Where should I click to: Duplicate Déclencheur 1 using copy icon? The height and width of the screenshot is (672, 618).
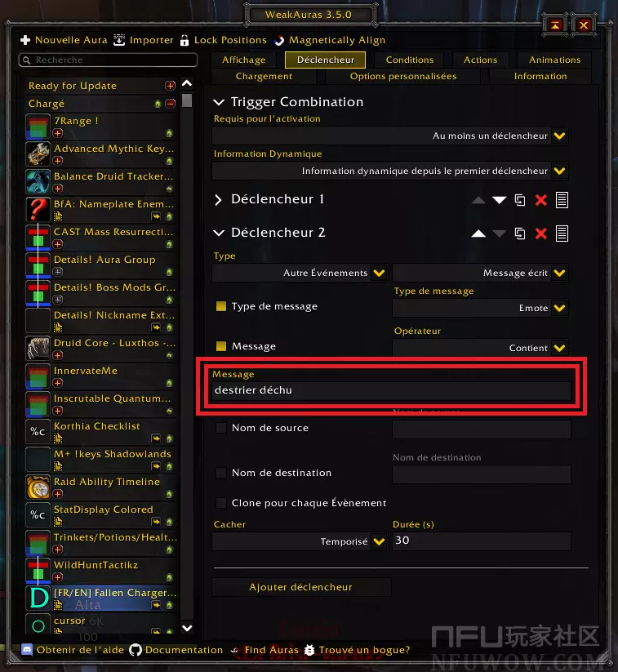pos(520,200)
